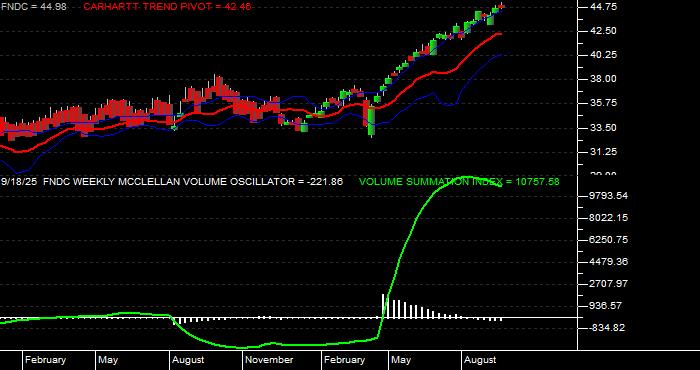This screenshot has height=370, width=700.
Task: Click the 936.57 oscillator axis label
Action: 605,306
